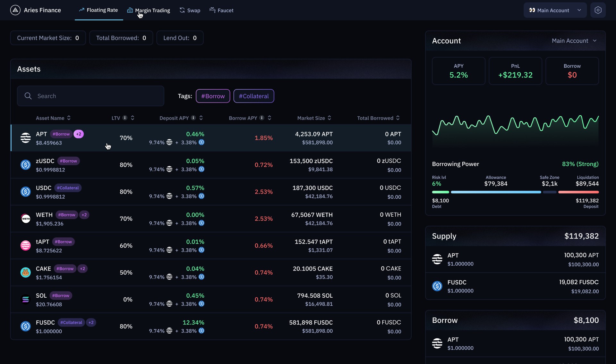Expand the +2 tags on APT row
This screenshot has width=616, height=364.
point(79,134)
